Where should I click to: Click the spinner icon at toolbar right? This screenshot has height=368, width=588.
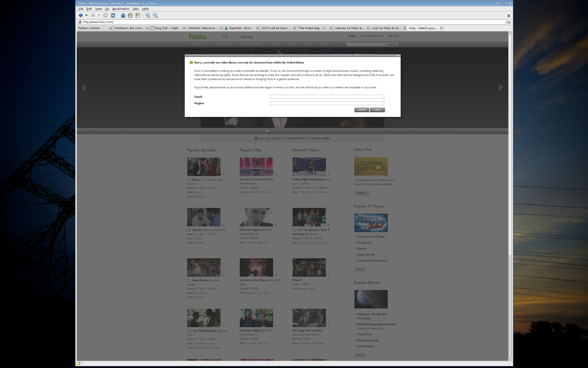[x=509, y=16]
